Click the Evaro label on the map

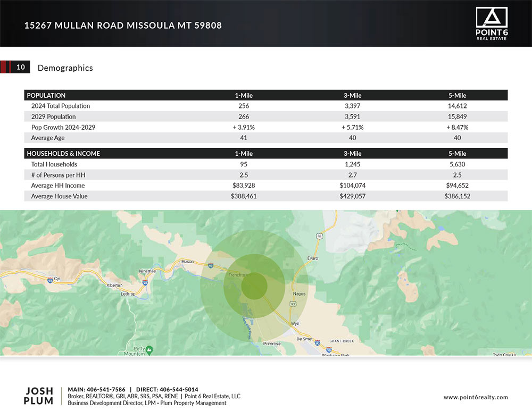pyautogui.click(x=312, y=258)
